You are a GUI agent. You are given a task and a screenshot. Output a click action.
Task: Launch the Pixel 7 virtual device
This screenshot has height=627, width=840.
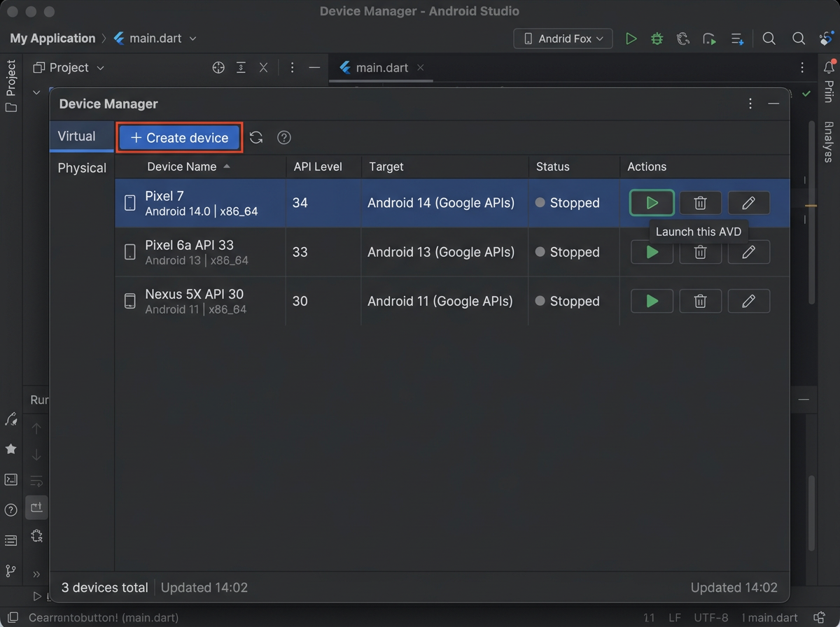pos(652,203)
